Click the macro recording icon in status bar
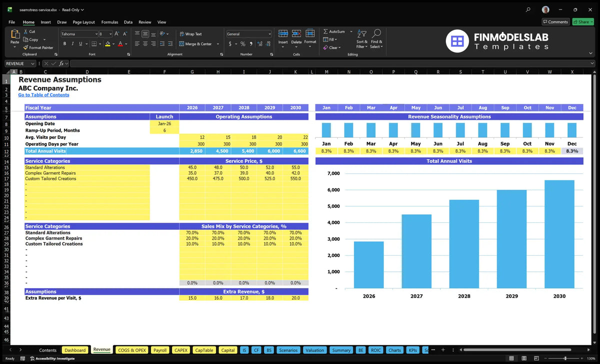The image size is (600, 364). [23, 359]
